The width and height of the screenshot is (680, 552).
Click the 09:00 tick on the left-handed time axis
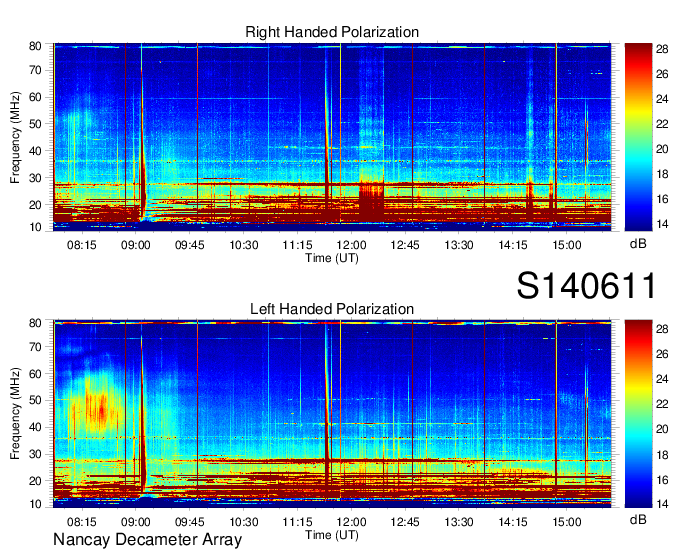135,521
